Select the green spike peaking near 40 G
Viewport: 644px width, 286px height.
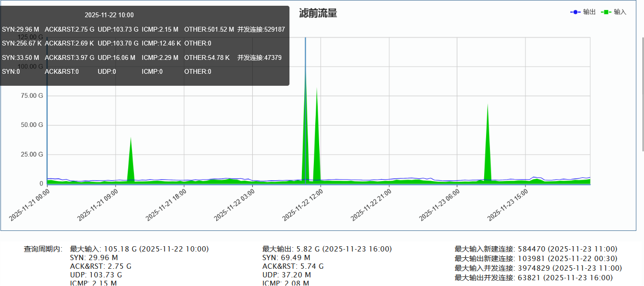point(131,163)
